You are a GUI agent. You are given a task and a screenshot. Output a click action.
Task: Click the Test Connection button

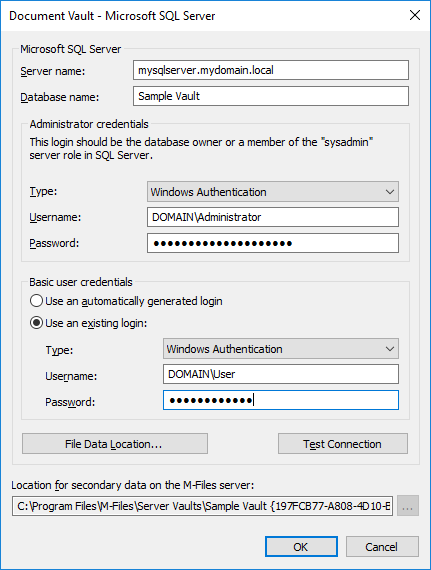click(343, 443)
